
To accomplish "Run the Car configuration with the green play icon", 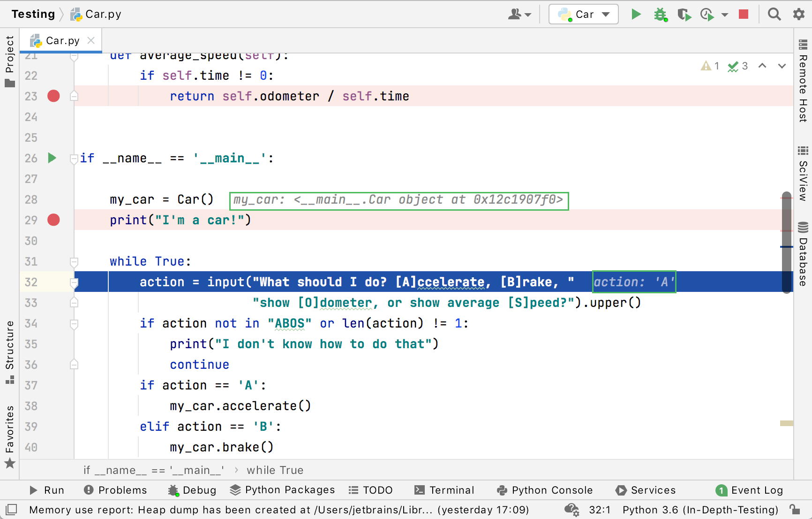I will click(636, 14).
